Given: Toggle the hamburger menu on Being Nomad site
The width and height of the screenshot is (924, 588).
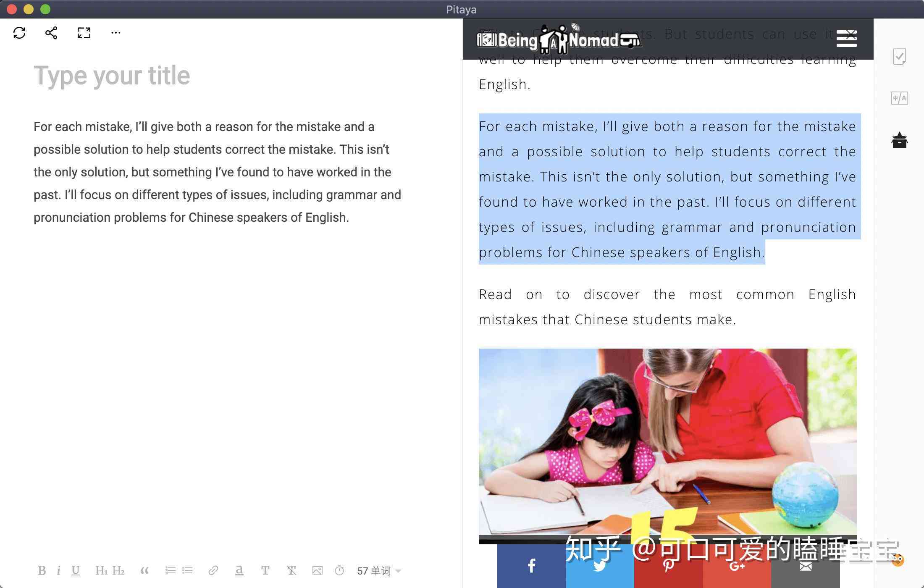Looking at the screenshot, I should [847, 39].
